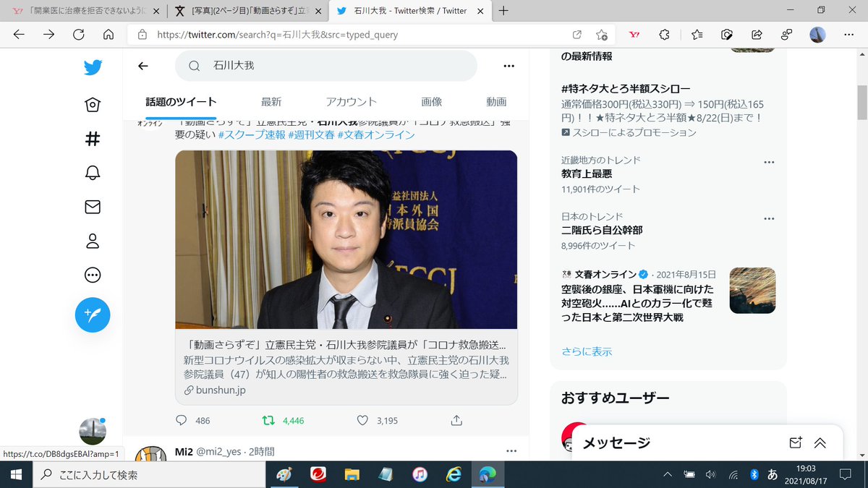Screen dimensions: 868x488
Task: Compose a new tweet with feather button
Action: (x=93, y=314)
